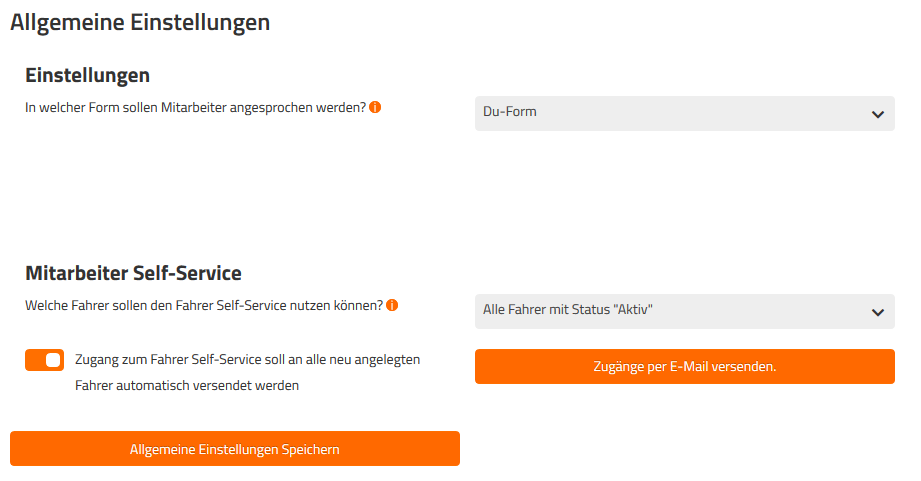Screen dimensions: 921x481
Task: Open 'Alle Fahrer mit Status Aktiv' dropdown
Action: click(x=684, y=311)
